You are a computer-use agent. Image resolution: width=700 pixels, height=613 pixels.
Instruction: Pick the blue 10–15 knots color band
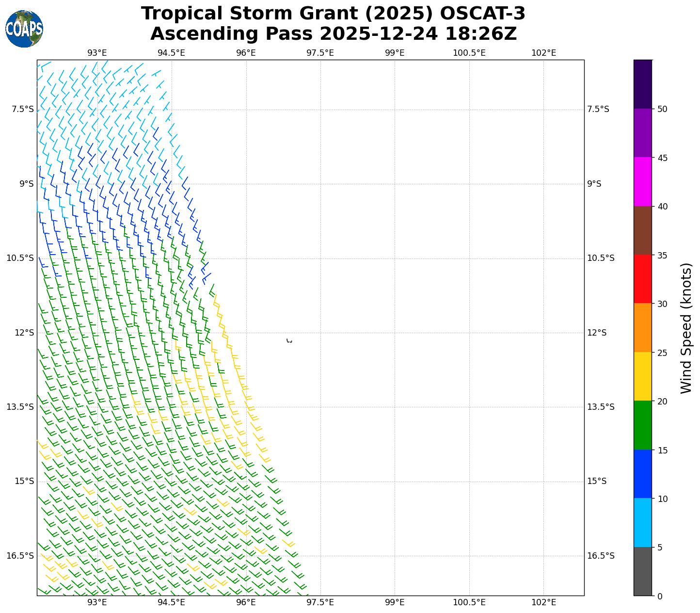pos(643,474)
